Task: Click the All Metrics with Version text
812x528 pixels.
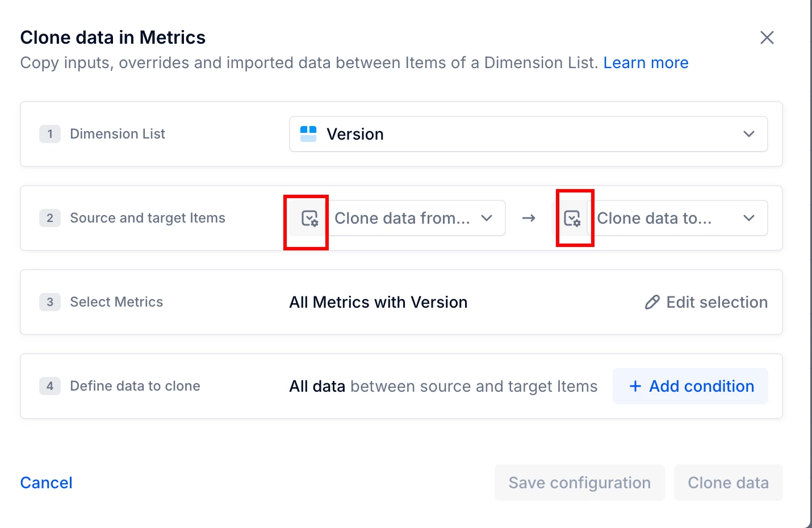Action: [x=378, y=302]
